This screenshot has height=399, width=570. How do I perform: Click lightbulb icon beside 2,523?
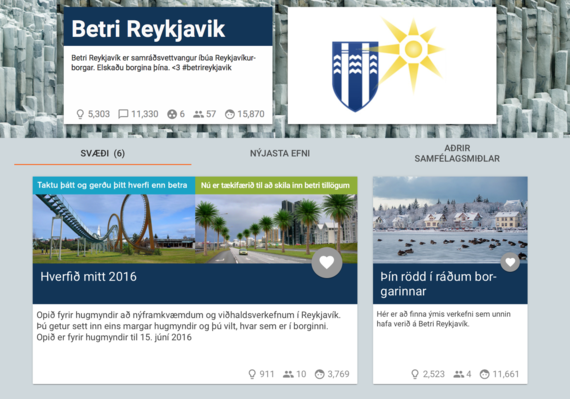click(415, 374)
